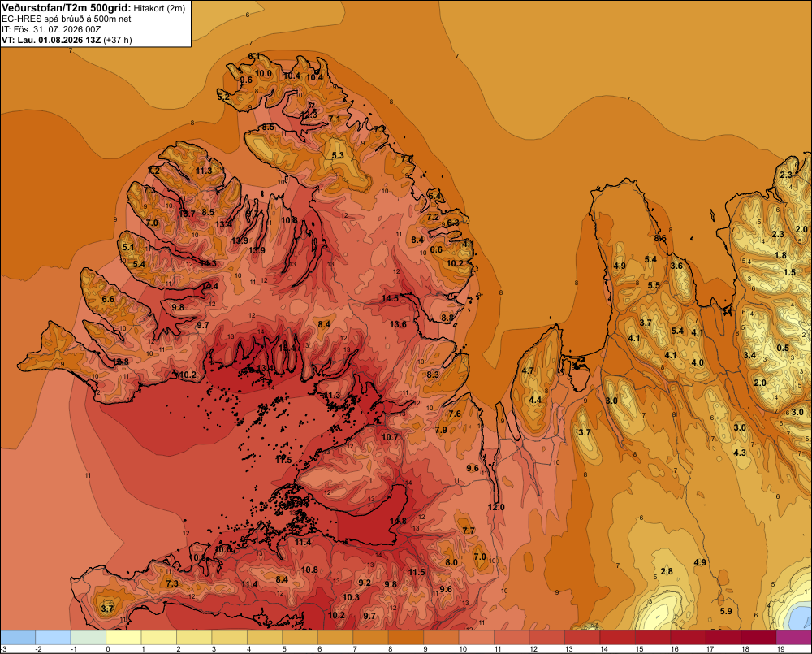812x654 pixels.
Task: Click the 'EC-HRES spá brúuð á 500m net' line
Action: point(67,19)
